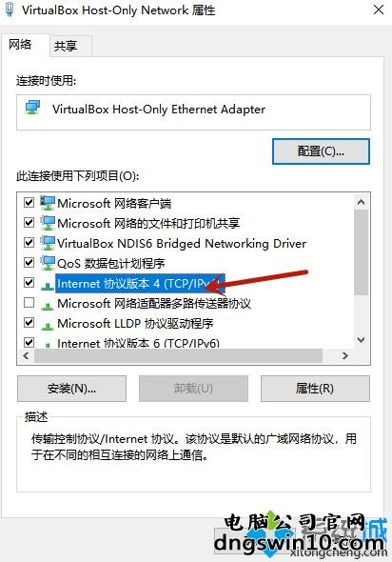The height and width of the screenshot is (562, 392).
Task: Open adapter settings with 配置(C)... button
Action: click(321, 151)
